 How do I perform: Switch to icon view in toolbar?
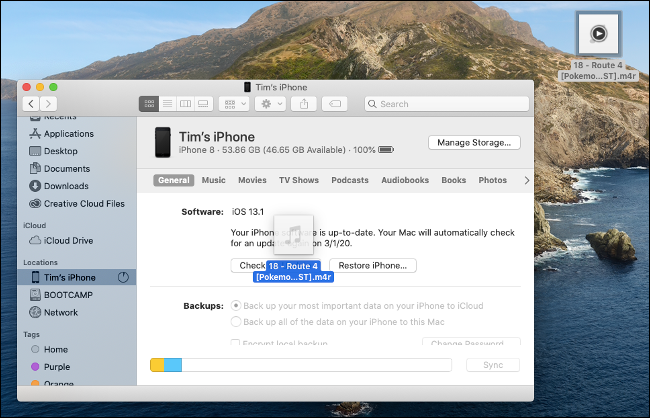pos(149,103)
